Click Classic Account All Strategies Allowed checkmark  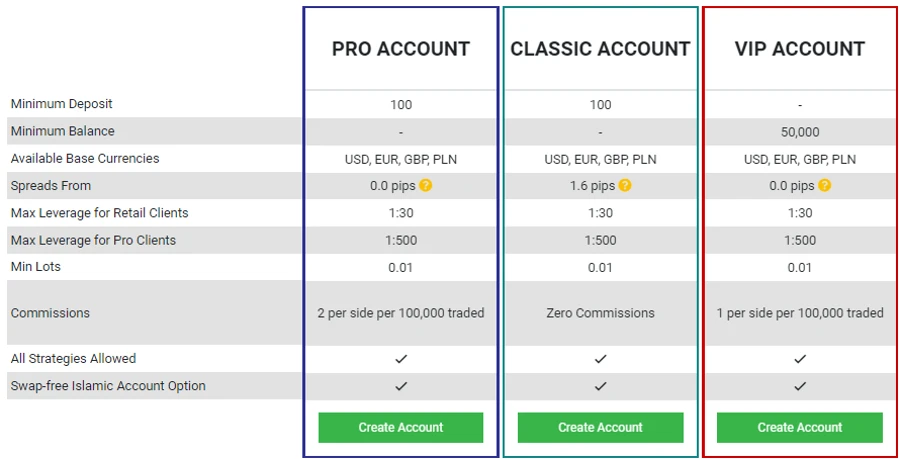click(600, 359)
